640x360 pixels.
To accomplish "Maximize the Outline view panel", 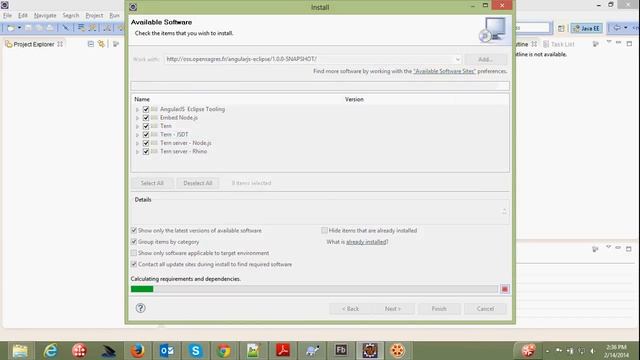I will pyautogui.click(x=629, y=43).
